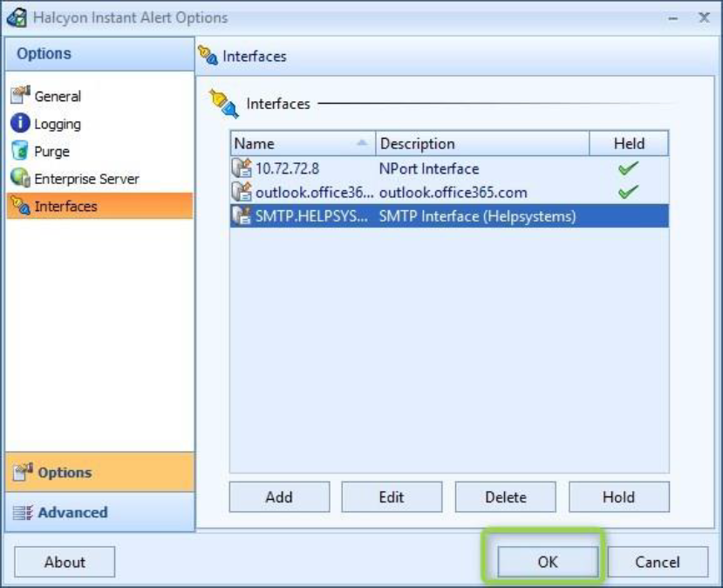Confirm changes with the OK button
This screenshot has height=588, width=723.
[547, 562]
